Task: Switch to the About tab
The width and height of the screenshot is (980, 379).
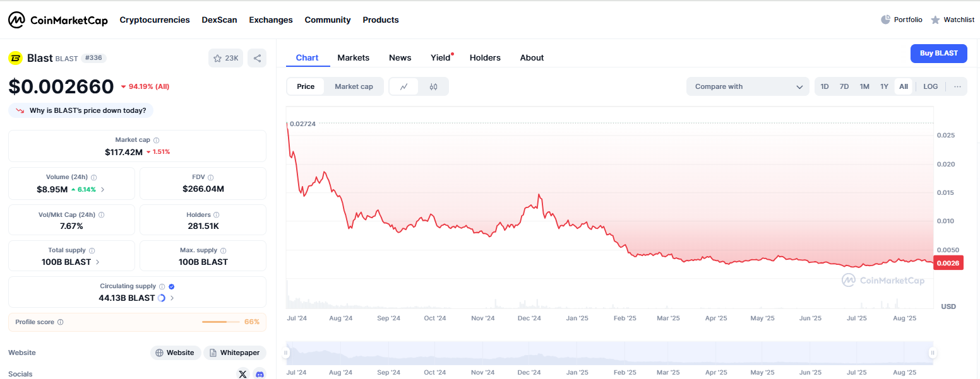Action: tap(532, 57)
